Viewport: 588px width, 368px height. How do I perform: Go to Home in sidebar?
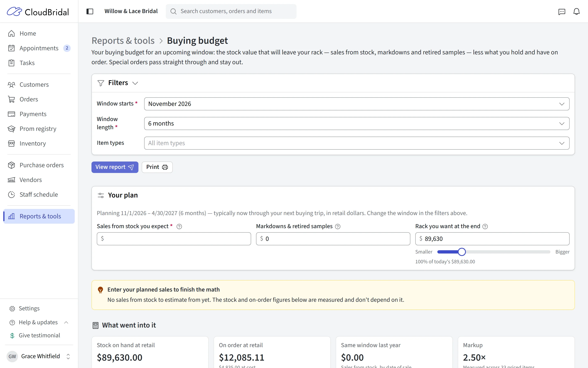tap(39, 33)
